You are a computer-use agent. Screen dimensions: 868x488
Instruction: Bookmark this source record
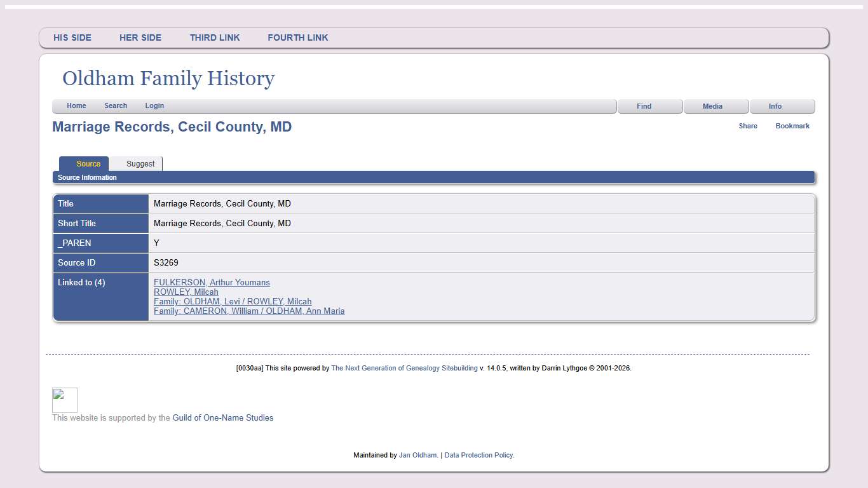click(x=792, y=126)
